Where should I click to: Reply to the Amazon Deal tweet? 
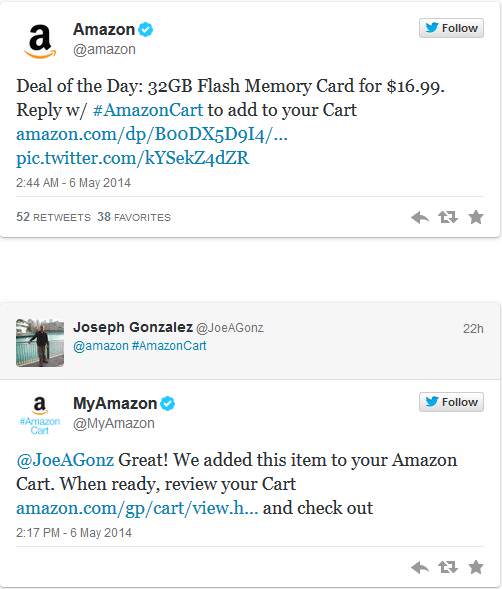pos(420,217)
